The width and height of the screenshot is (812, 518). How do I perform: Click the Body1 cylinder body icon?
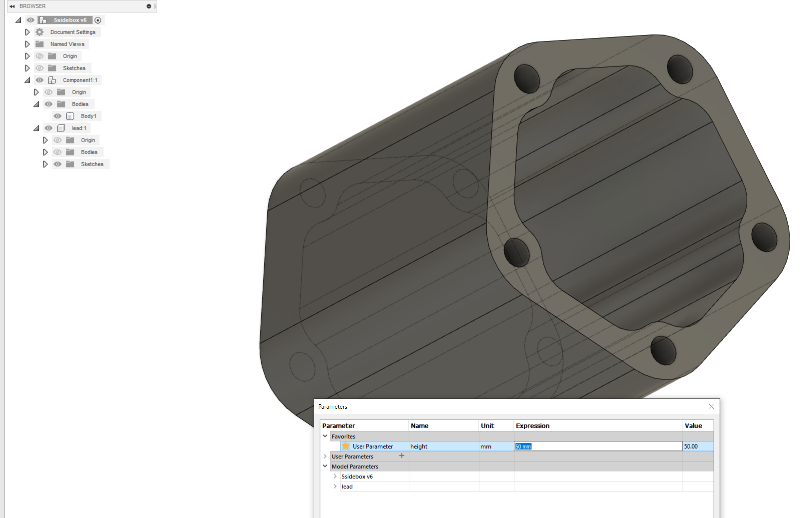[x=69, y=116]
